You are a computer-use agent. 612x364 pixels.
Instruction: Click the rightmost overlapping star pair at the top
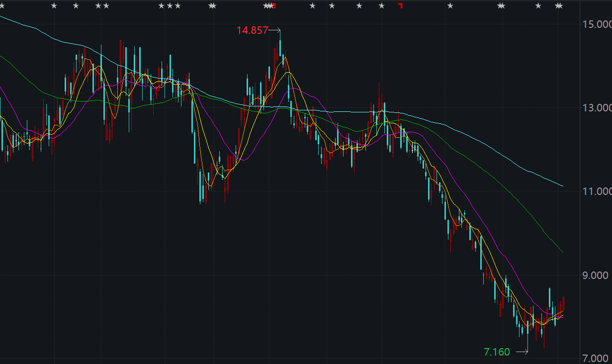559,6
